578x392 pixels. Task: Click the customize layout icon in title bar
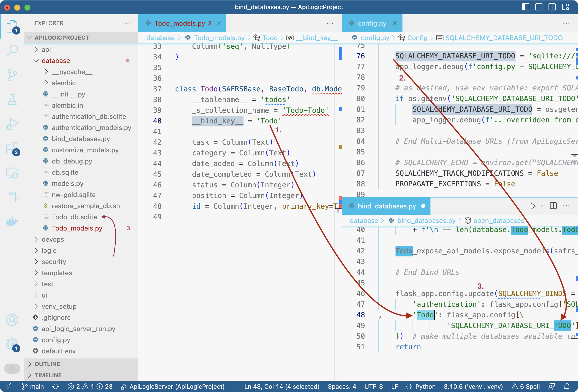[566, 7]
